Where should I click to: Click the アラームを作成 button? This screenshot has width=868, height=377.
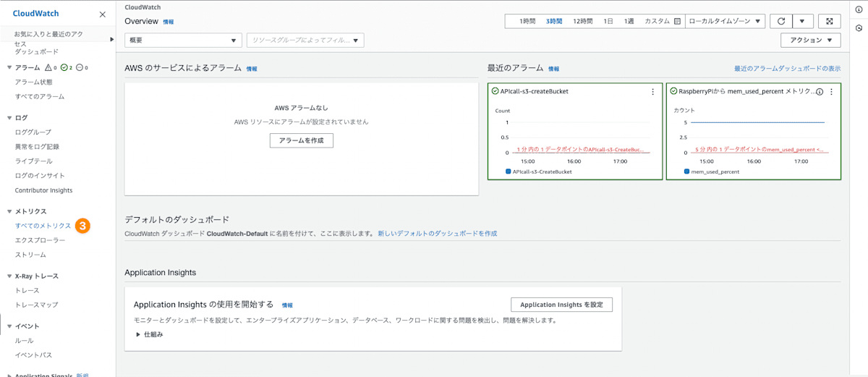pos(302,140)
